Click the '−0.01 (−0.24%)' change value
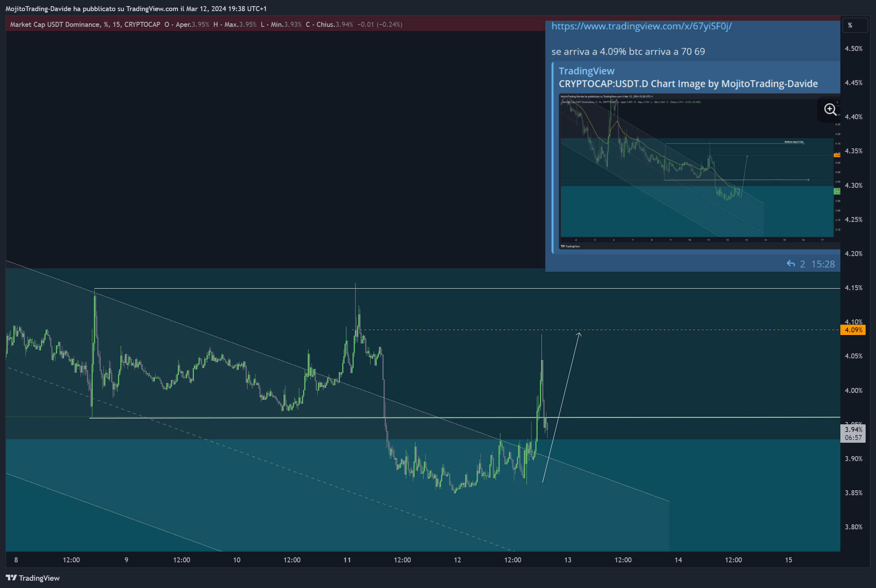The image size is (876, 588). pos(380,25)
